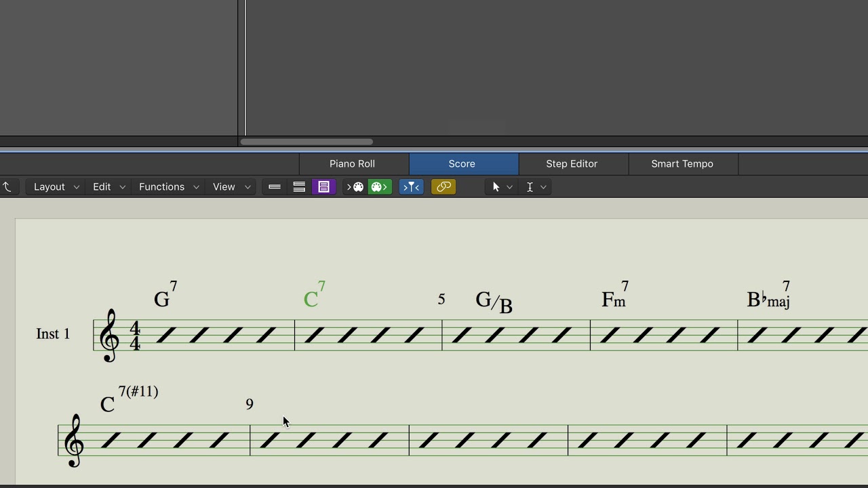Viewport: 868px width, 488px height.
Task: Click horizontal scrollbar in tracks area
Action: [307, 142]
